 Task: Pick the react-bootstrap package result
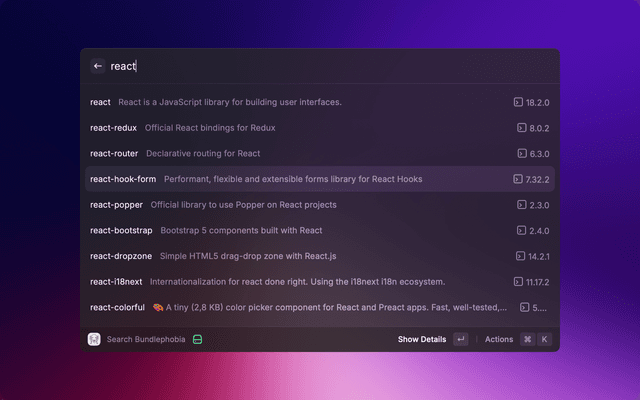[300, 230]
